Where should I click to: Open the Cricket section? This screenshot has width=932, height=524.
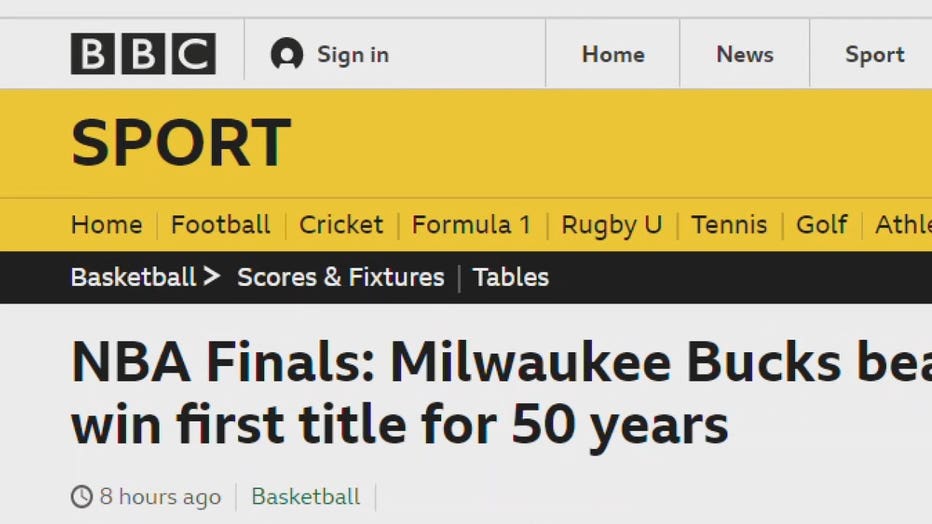tap(341, 225)
